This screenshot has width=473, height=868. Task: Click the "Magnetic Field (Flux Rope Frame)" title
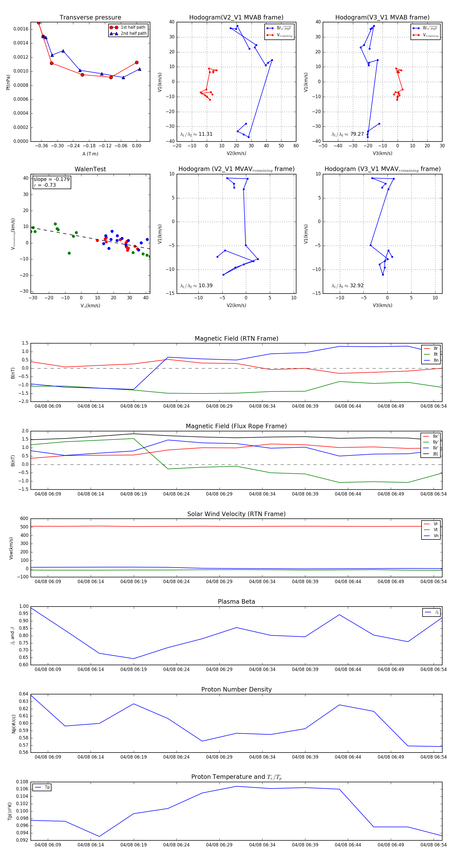point(236,426)
